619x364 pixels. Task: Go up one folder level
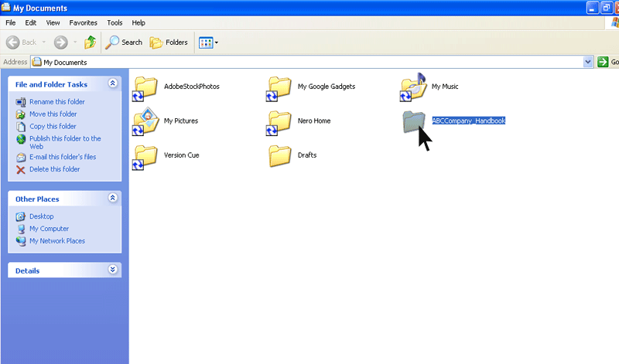(x=90, y=43)
